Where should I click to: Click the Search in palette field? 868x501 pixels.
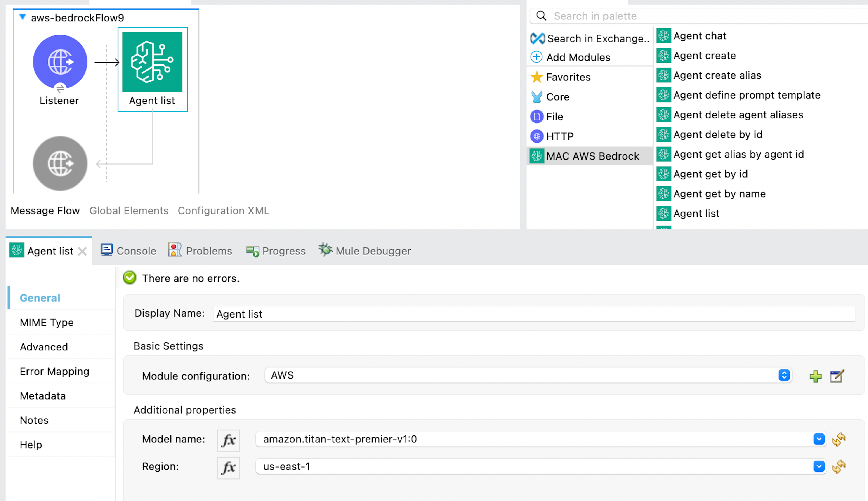pyautogui.click(x=699, y=16)
